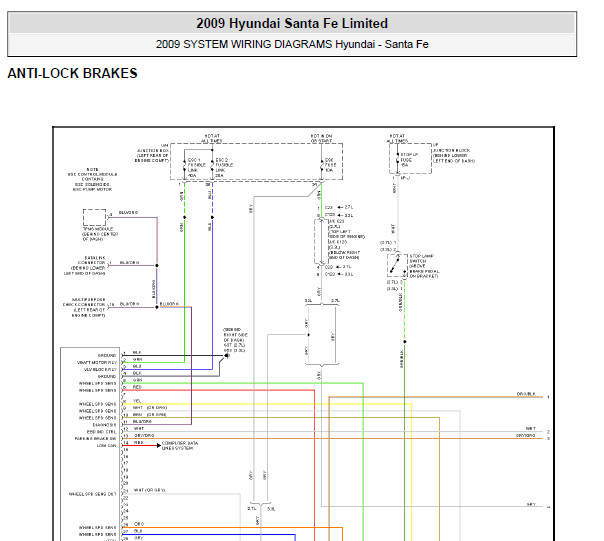Viewport: 604px width, 541px height.
Task: Click the VBATT MOTOR RLY pin label
Action: pos(97,363)
